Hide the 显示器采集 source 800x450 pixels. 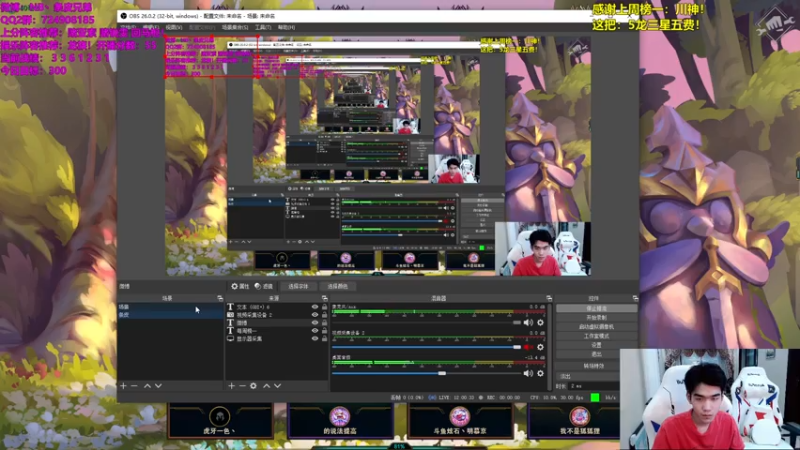click(x=315, y=338)
